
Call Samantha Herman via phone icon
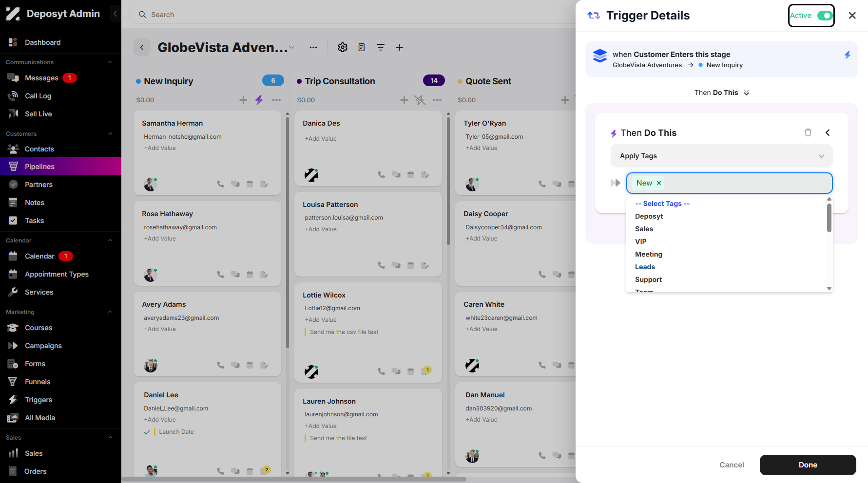click(x=220, y=184)
